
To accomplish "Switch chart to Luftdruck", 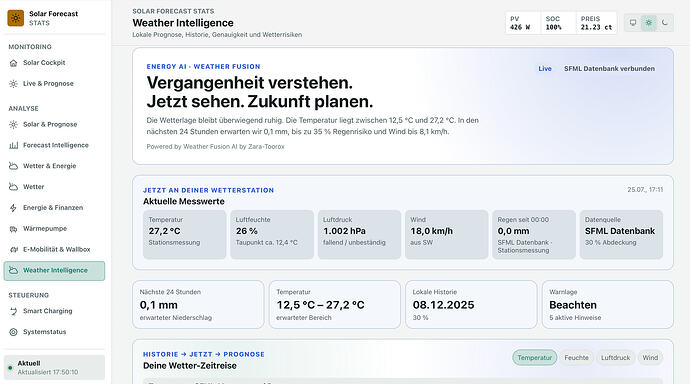I will point(615,358).
